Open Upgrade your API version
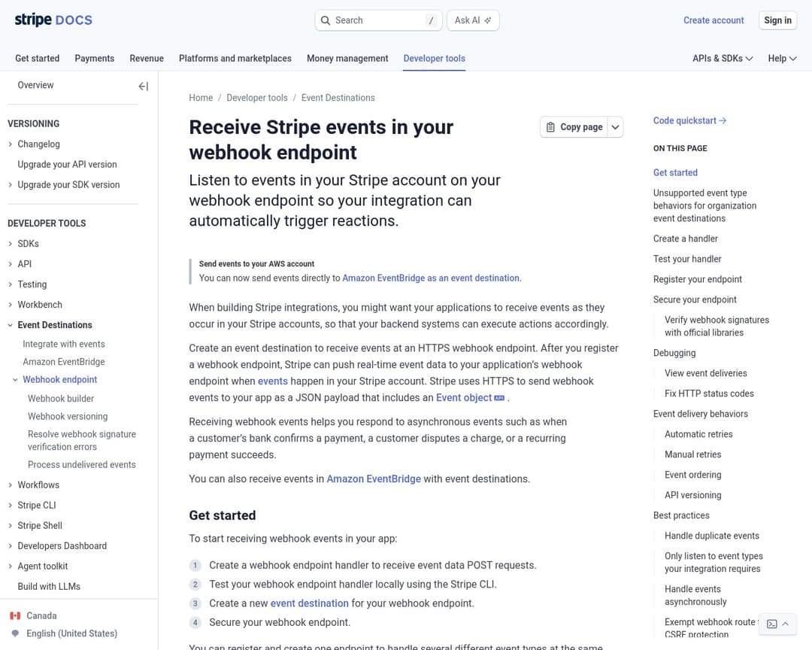 pos(68,164)
